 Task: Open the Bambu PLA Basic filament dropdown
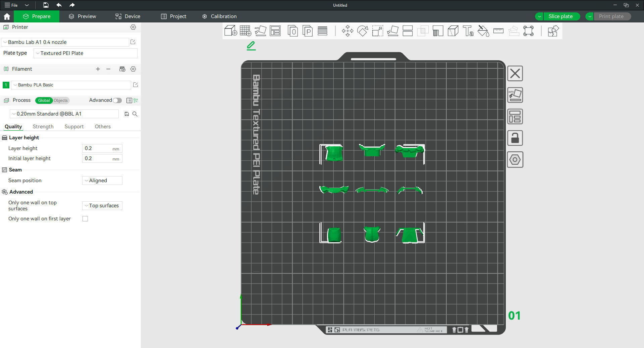click(x=71, y=85)
